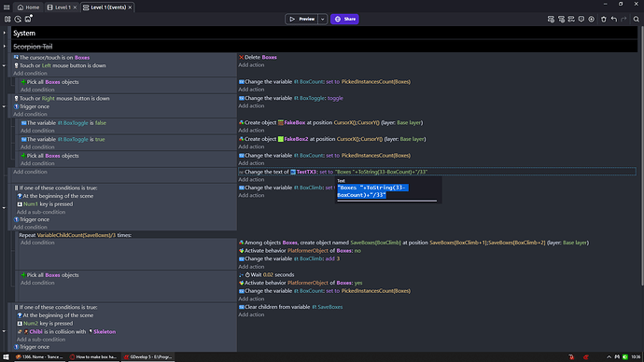Expand the System event group
The width and height of the screenshot is (644, 362).
[5, 33]
